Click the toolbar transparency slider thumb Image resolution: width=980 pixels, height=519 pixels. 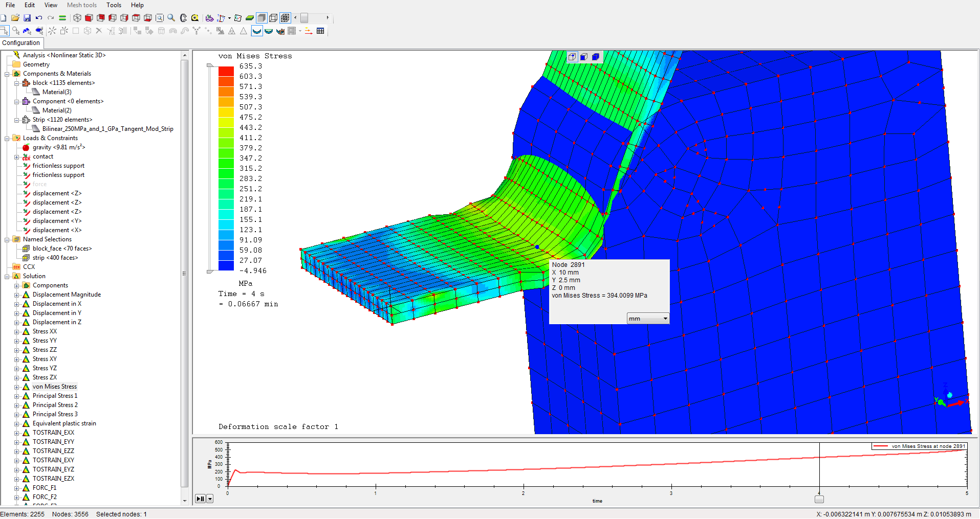click(x=304, y=18)
